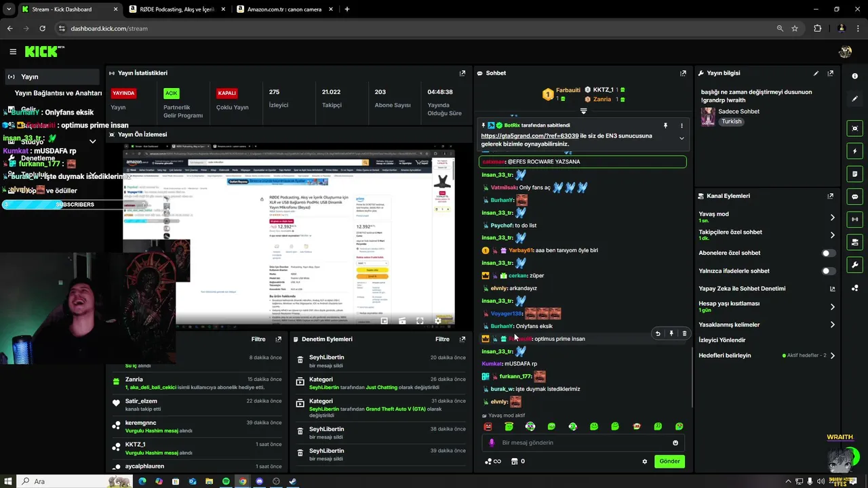Expand Yasaklanmış kelimeler settings
868x488 pixels.
832,325
